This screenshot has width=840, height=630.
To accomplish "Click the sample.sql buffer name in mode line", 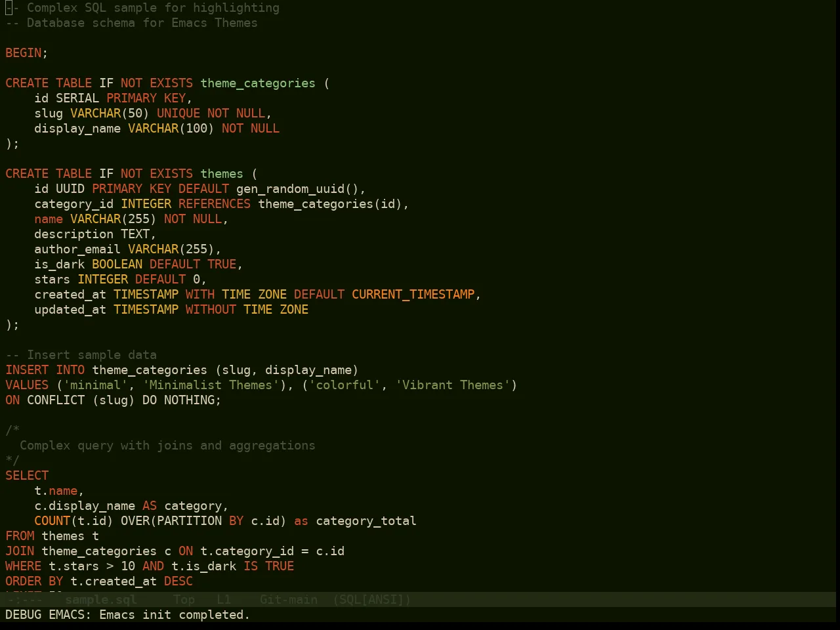I will (x=101, y=599).
